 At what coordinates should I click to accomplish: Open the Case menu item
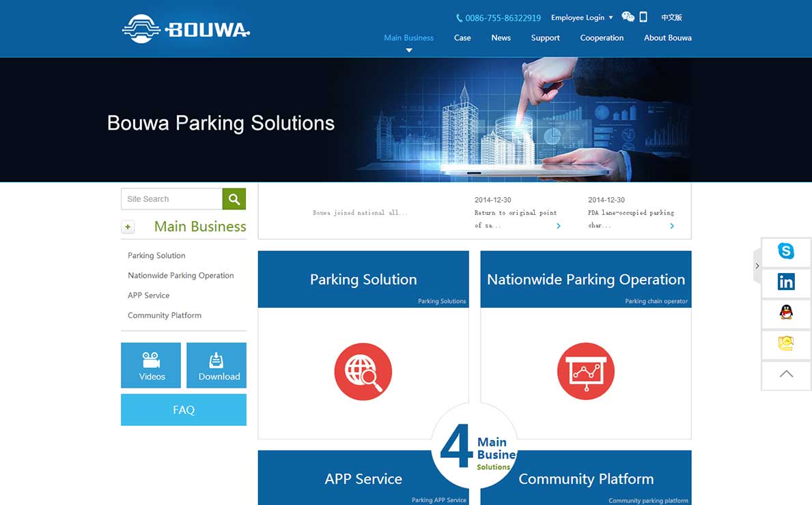point(462,38)
